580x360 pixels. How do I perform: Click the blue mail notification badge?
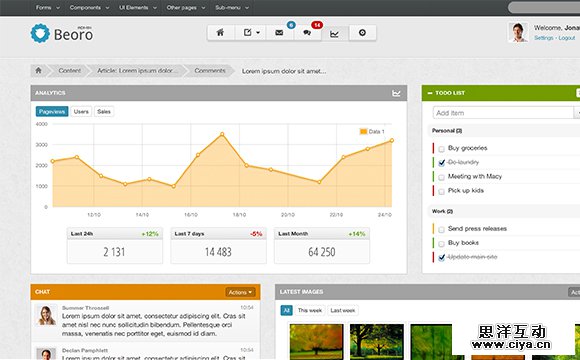(x=291, y=25)
